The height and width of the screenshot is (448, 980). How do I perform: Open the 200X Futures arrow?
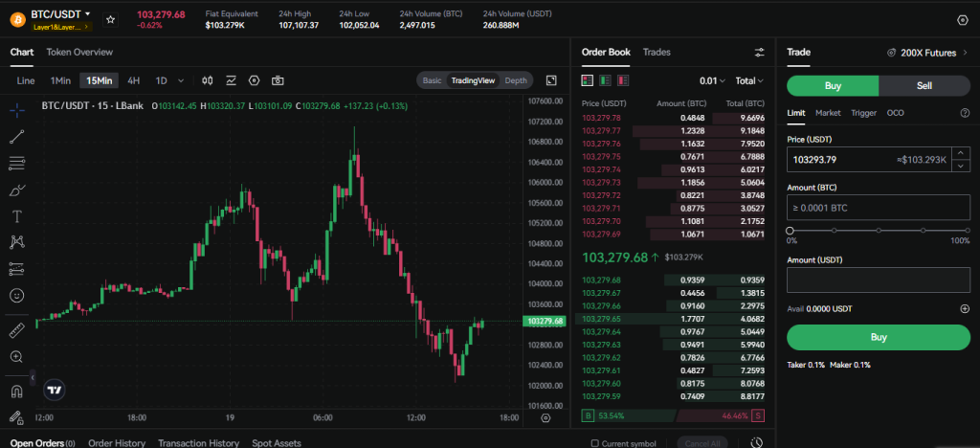[x=966, y=53]
